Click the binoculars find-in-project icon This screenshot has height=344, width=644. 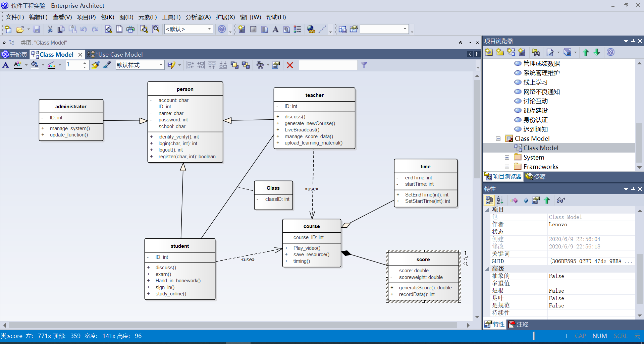pyautogui.click(x=536, y=52)
